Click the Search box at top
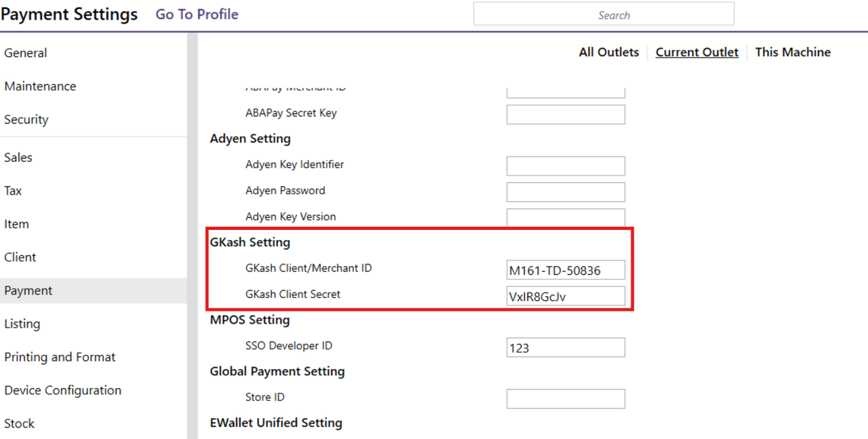Viewport: 868px width, 439px height. [x=604, y=14]
